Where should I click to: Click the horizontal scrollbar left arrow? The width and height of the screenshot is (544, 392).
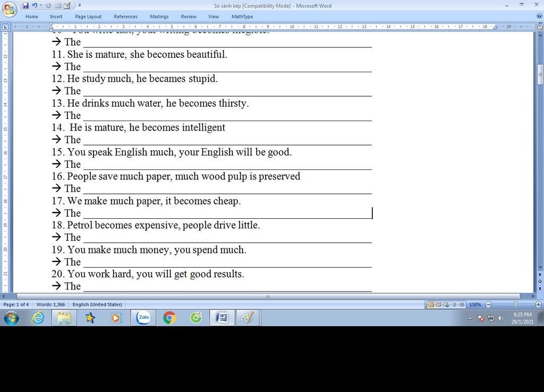(4, 296)
